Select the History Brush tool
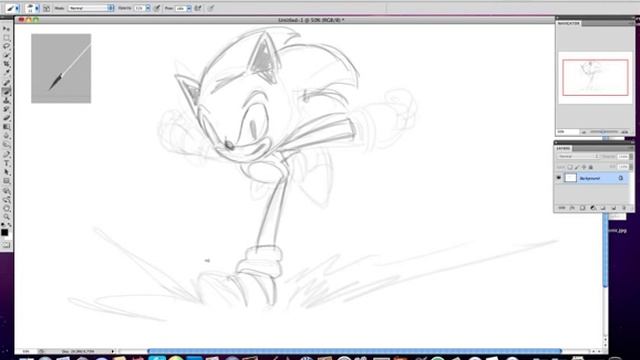The width and height of the screenshot is (640, 360). click(6, 110)
